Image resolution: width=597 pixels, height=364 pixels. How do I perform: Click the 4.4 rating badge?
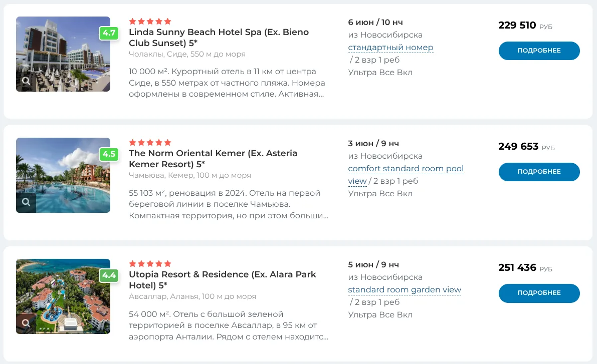[109, 275]
